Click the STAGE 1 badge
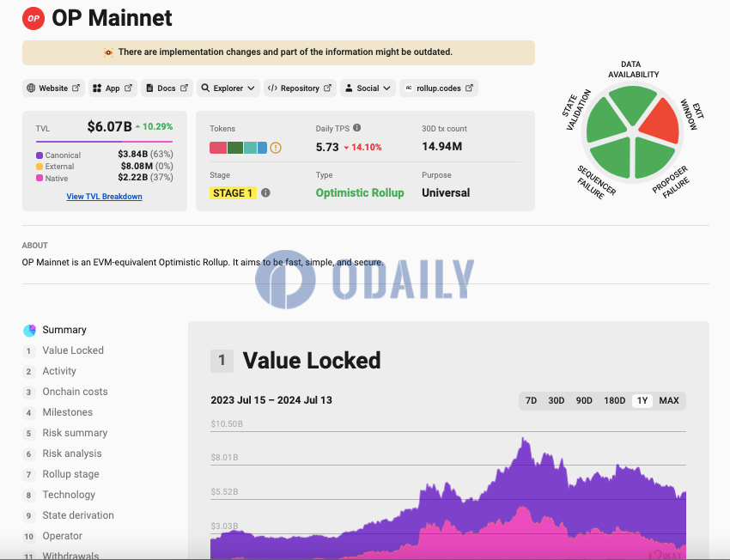 point(233,192)
